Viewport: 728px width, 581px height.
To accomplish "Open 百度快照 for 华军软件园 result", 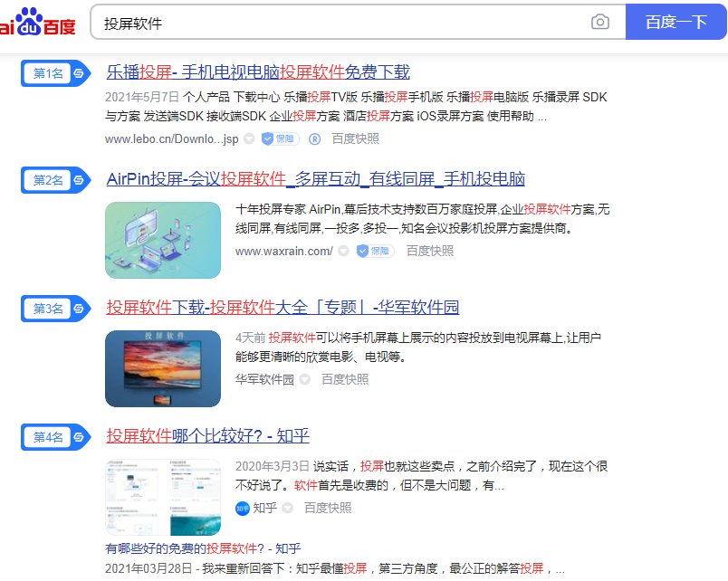I will coord(345,379).
